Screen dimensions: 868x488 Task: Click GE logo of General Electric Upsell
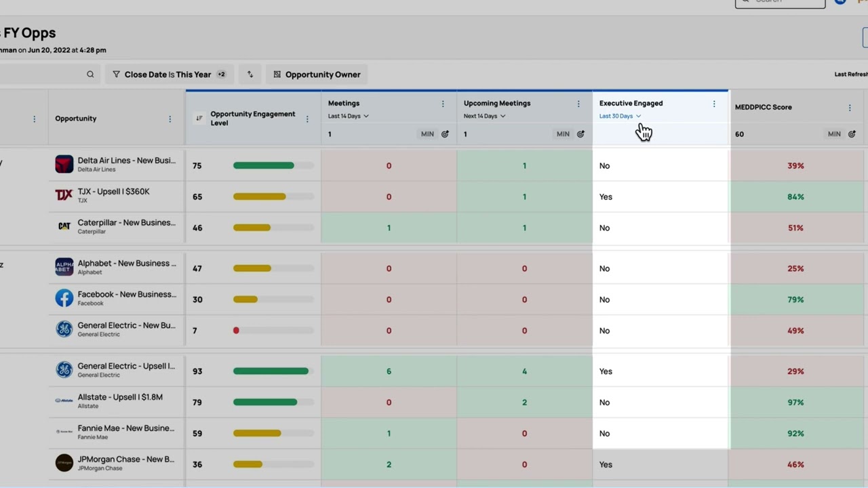[x=64, y=370]
